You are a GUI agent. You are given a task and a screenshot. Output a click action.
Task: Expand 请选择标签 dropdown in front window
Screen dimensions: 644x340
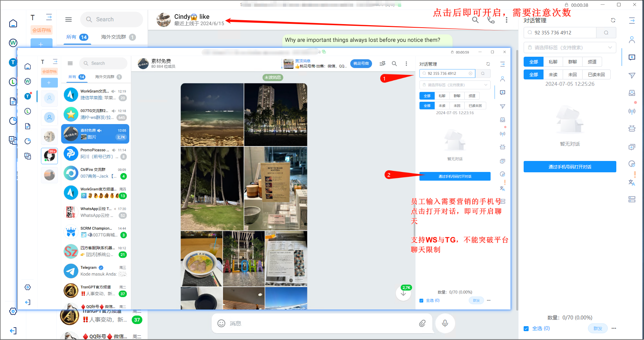coord(455,85)
